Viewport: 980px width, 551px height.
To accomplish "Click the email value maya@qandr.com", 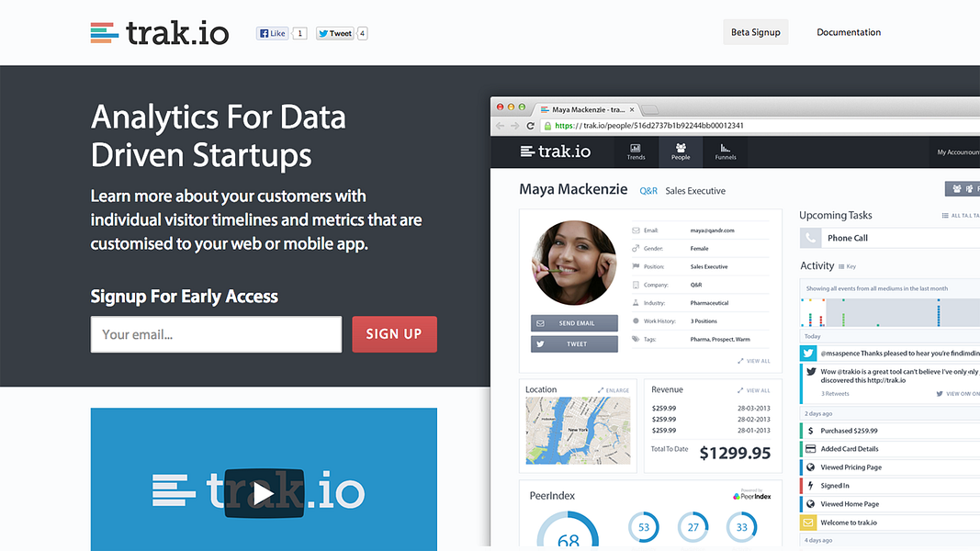I will pyautogui.click(x=713, y=231).
